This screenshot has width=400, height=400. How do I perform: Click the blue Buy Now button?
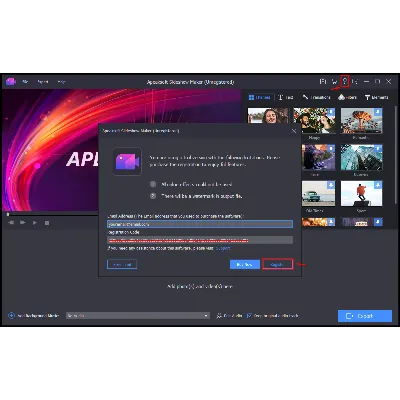[245, 264]
